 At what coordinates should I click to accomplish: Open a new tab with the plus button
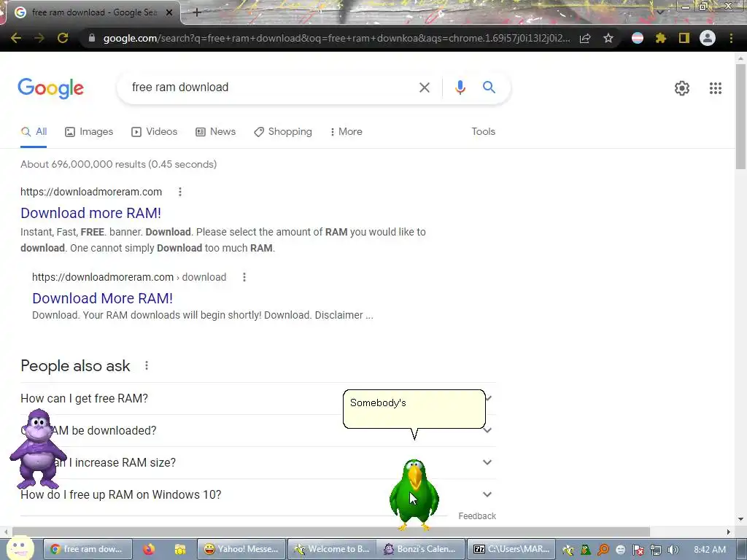(x=197, y=12)
